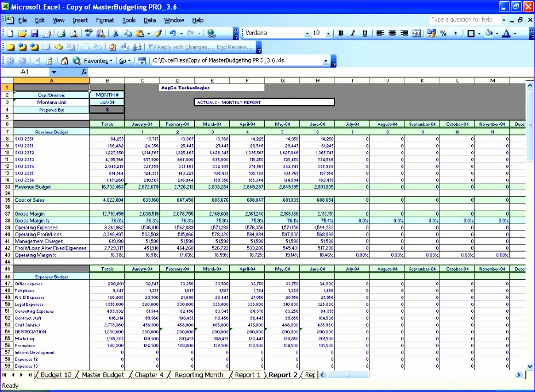Open Print Preview from the toolbar

coord(74,33)
